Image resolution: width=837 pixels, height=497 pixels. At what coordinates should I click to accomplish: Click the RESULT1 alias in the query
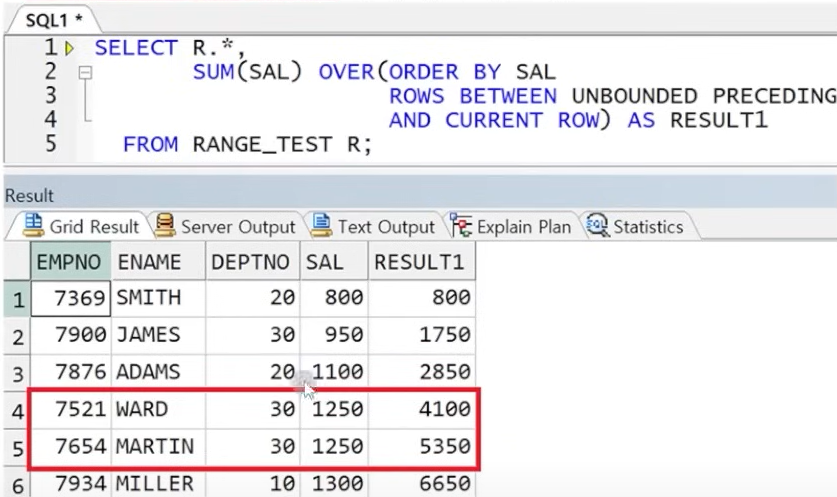tap(719, 121)
